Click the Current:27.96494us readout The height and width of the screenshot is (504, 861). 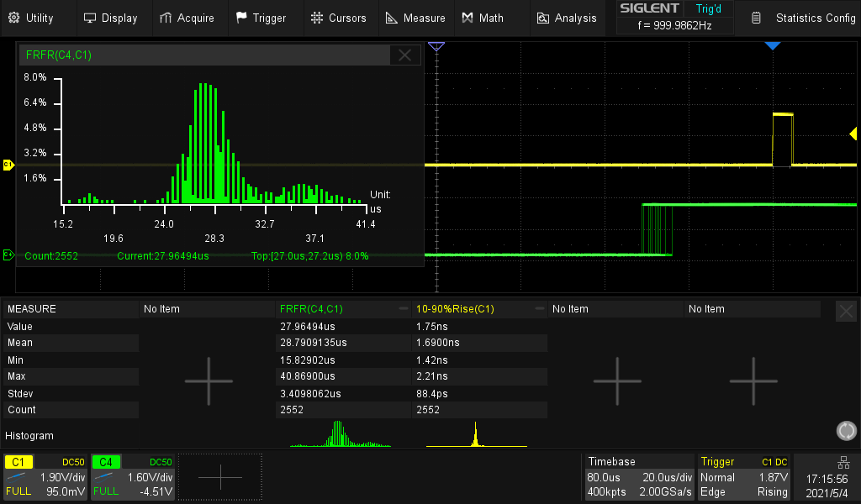pyautogui.click(x=163, y=256)
